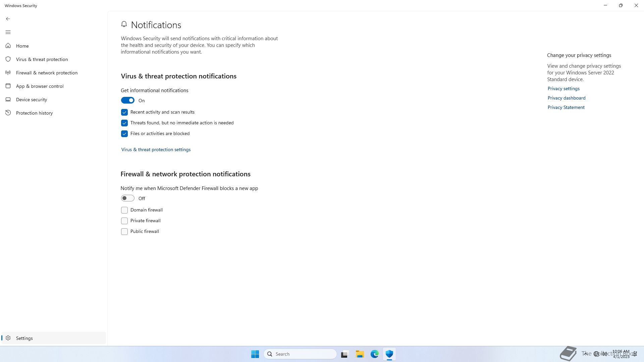Restore down the Windows Security window
Viewport: 644px width, 362px height.
621,5
